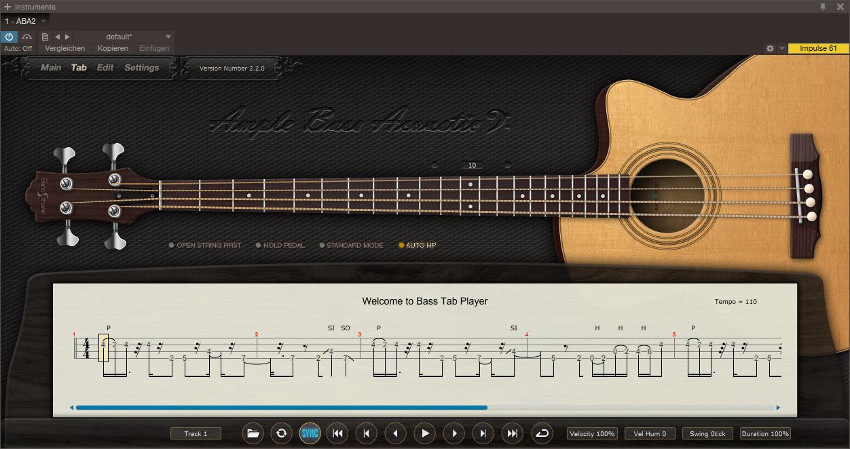Click the capo marker left of 10
The image size is (850, 449).
(434, 165)
